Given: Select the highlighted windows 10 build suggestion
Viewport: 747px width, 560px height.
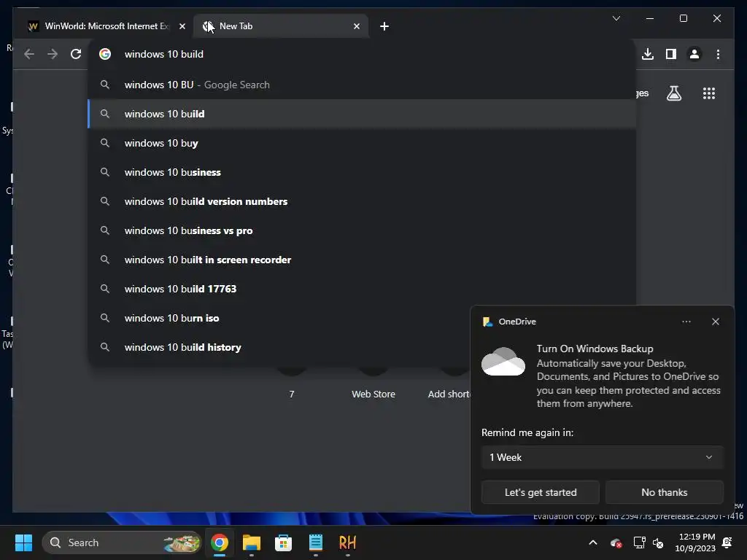Looking at the screenshot, I should click(362, 114).
